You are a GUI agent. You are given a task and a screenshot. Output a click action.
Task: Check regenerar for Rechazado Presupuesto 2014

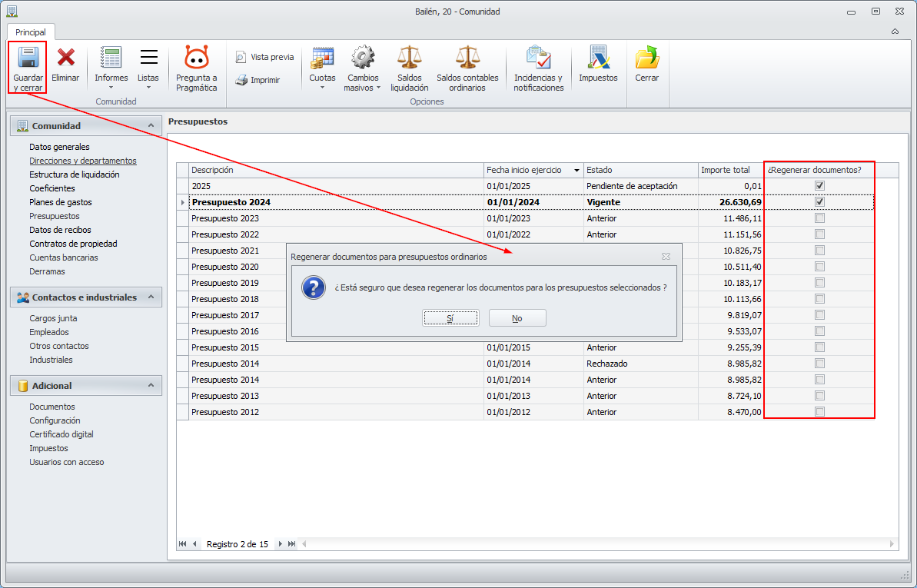click(820, 364)
